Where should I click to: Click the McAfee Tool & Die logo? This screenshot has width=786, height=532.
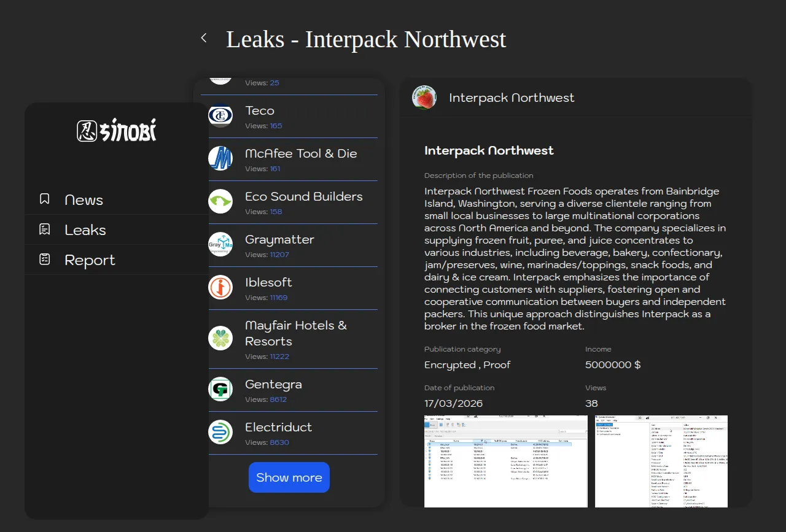pos(220,158)
